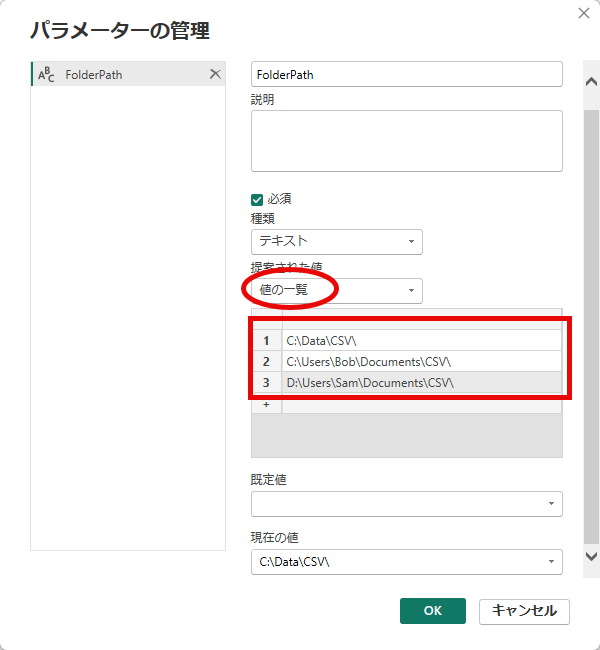Click the scroll down arrow on the scrollbar
This screenshot has width=600, height=650.
591,556
